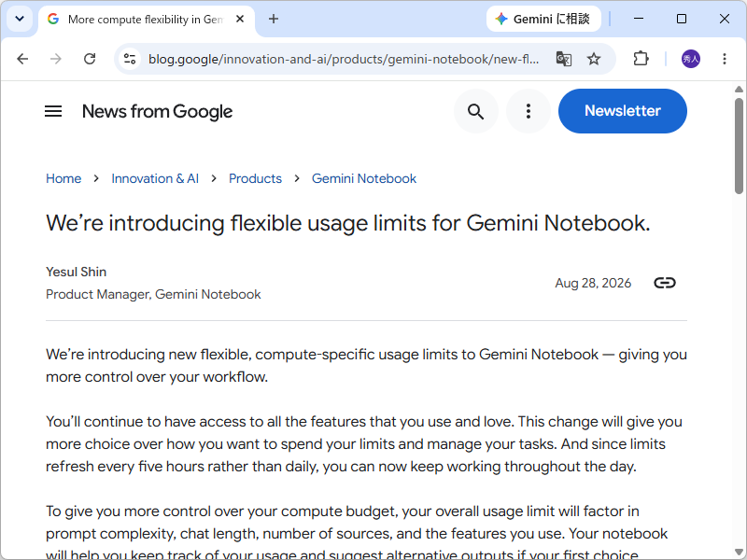Translate this page icon
747x560 pixels.
pos(564,59)
